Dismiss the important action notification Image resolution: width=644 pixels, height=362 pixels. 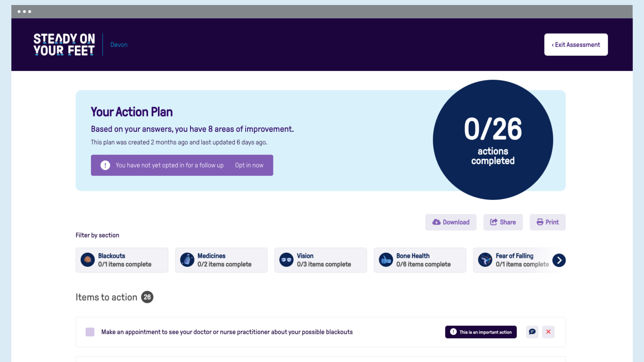548,332
